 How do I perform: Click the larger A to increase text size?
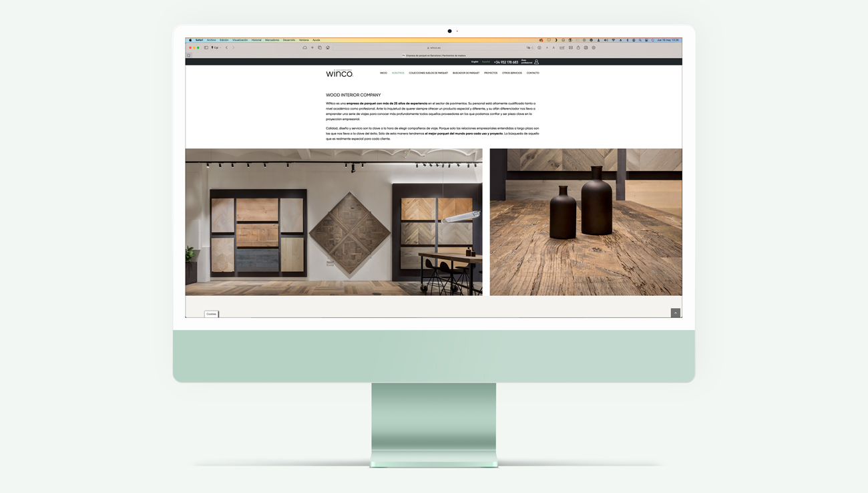[x=554, y=47]
